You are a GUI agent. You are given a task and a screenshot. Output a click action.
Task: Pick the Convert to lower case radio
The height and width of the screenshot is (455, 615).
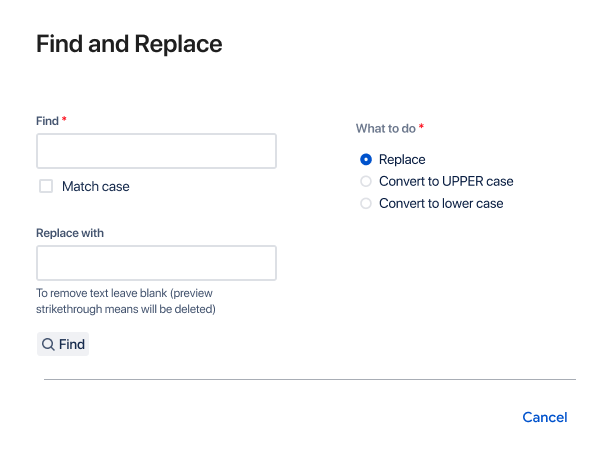(x=366, y=204)
